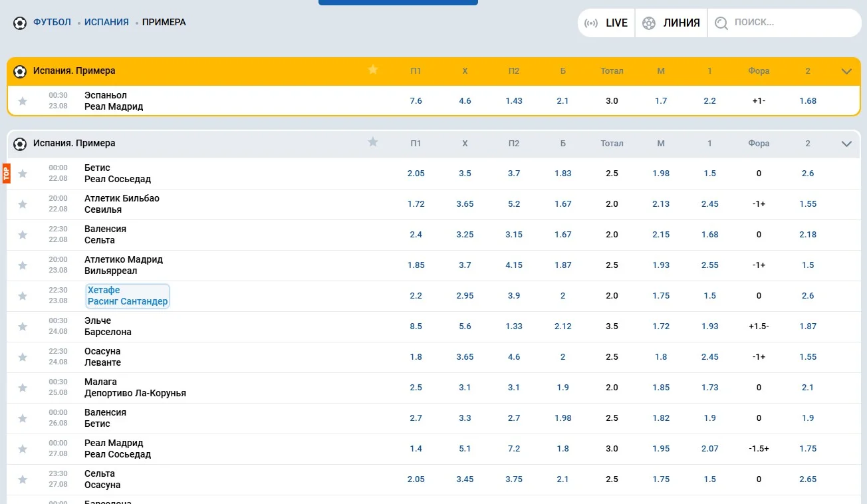This screenshot has width=867, height=504.
Task: Star the Осасуна – Леванте match
Action: pos(23,357)
